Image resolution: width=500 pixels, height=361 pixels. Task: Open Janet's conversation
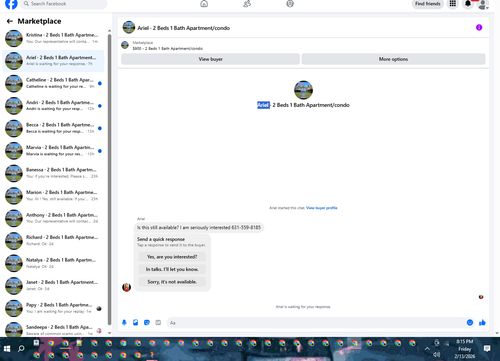point(53,286)
